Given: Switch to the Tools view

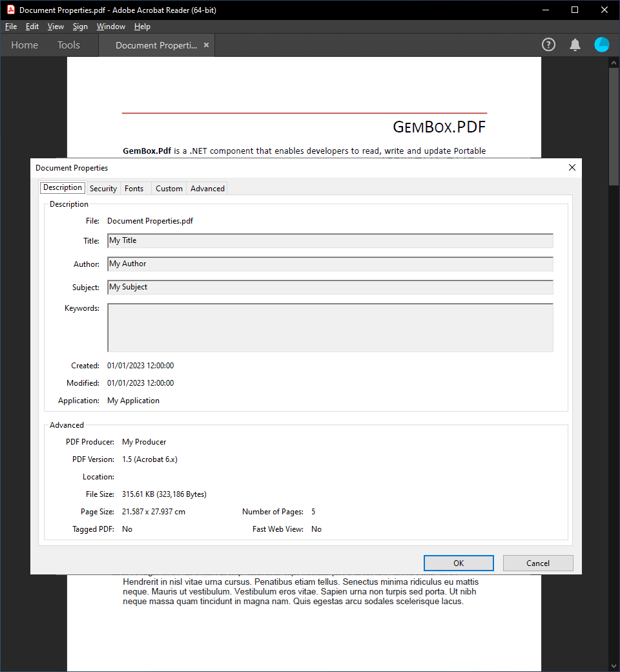Looking at the screenshot, I should (x=68, y=45).
